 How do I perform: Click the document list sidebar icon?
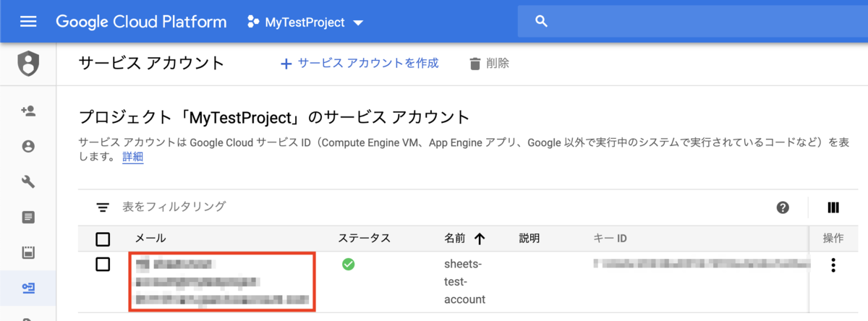coord(28,217)
